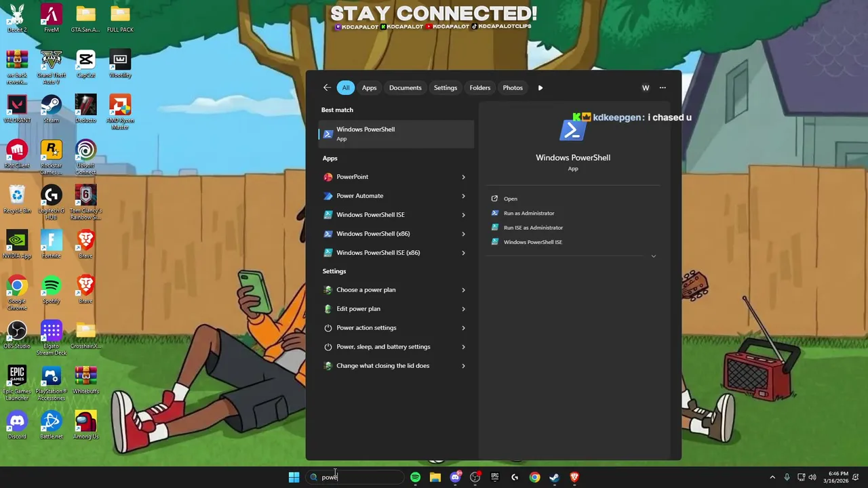Expand Edit power plan arrow

click(x=463, y=309)
